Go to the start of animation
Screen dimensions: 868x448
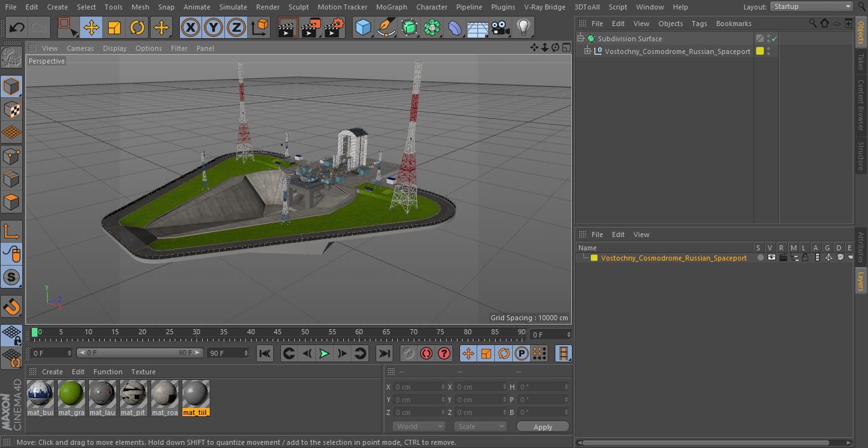point(265,353)
